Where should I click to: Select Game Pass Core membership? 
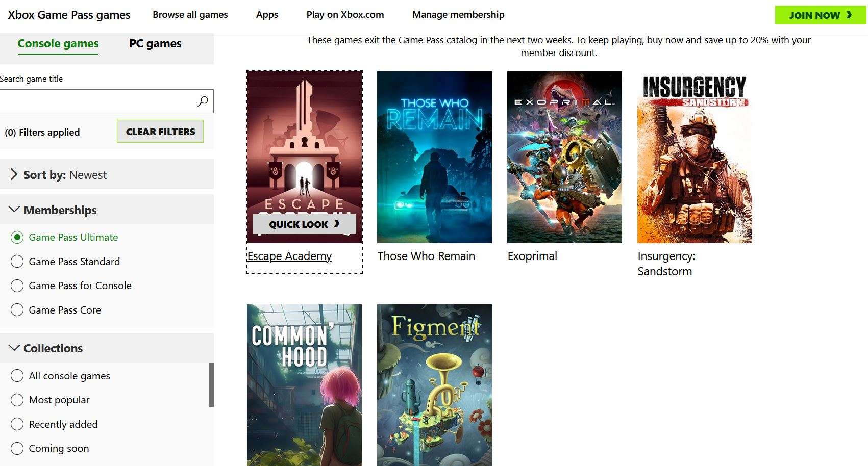pyautogui.click(x=56, y=310)
